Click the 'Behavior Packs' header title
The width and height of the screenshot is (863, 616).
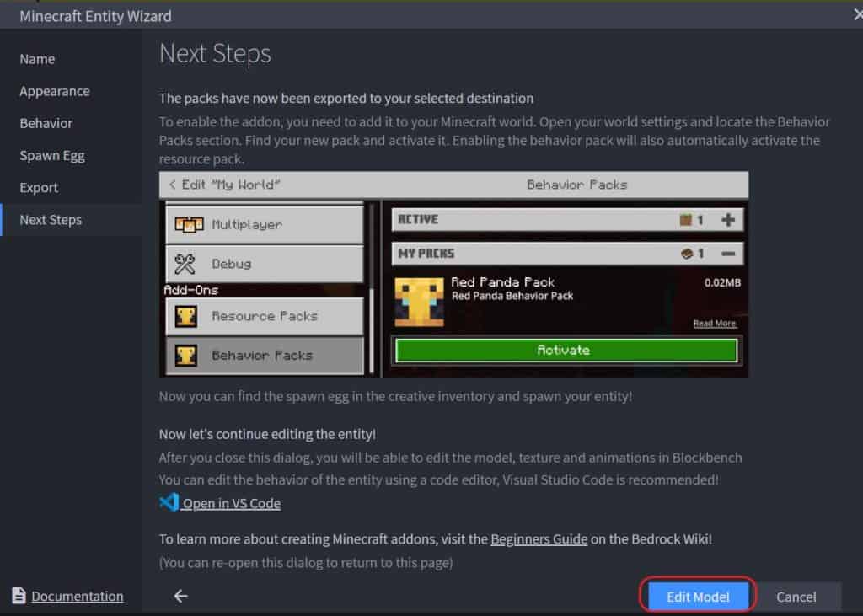click(x=576, y=185)
